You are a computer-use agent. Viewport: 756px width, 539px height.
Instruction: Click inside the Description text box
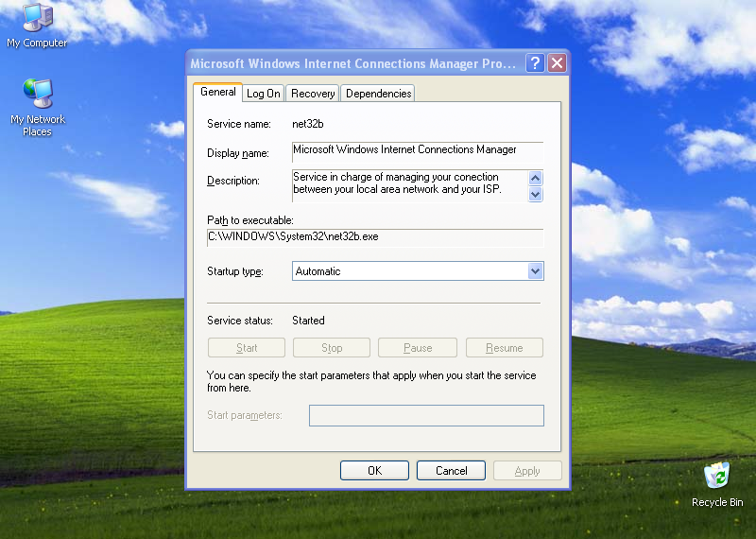(x=408, y=183)
